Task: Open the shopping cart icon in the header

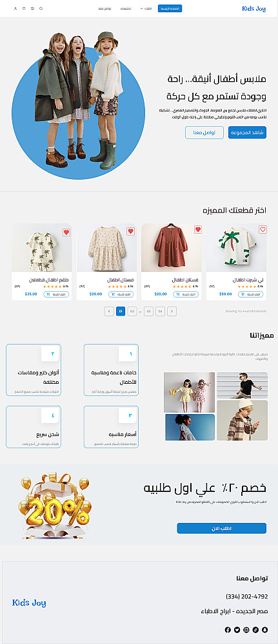Action: pyautogui.click(x=32, y=8)
